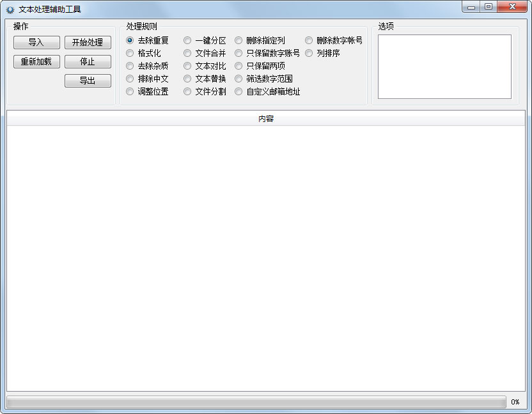Select 只保留两项 processing rule
The width and height of the screenshot is (532, 414).
pos(260,66)
